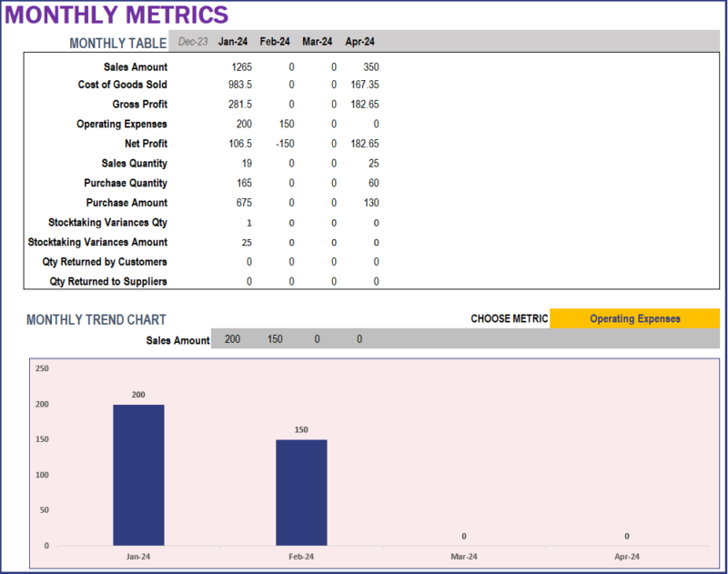Select the Qty Returned by Customers label
Screen dimensions: 728x574
pyautogui.click(x=105, y=262)
